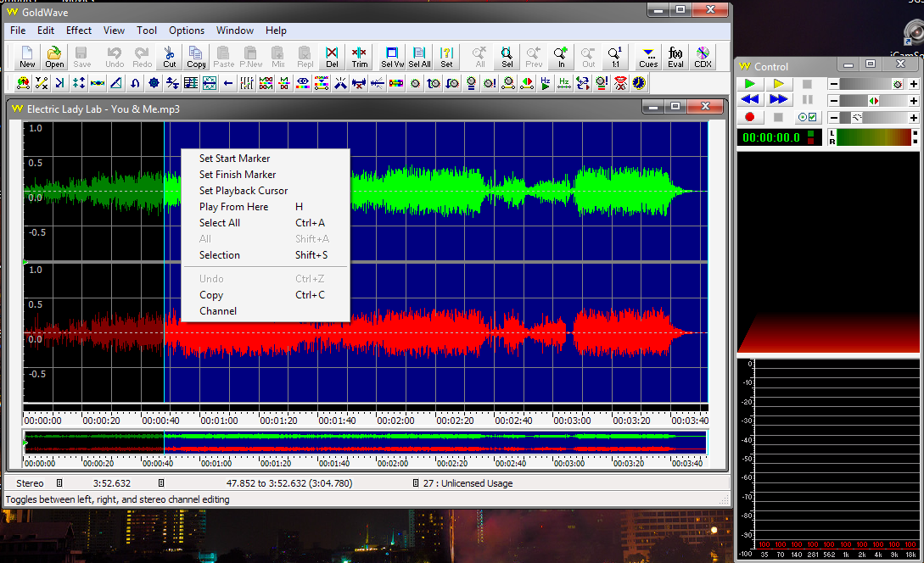Click the New file toolbar icon

tap(27, 57)
